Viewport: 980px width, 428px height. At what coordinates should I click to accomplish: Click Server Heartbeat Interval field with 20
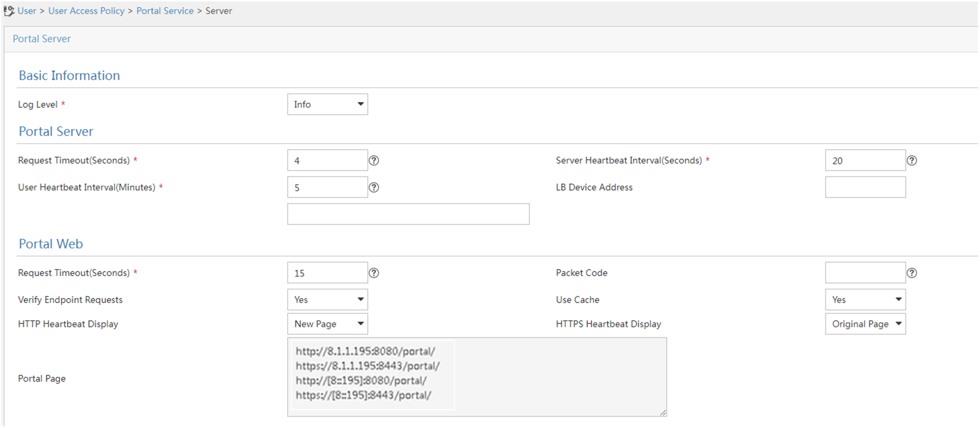point(866,160)
